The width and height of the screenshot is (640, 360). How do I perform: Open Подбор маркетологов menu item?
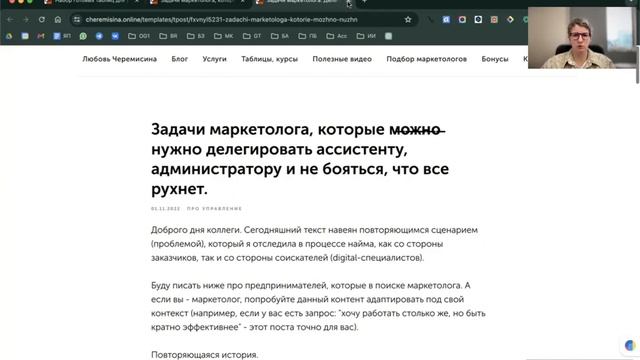427,59
